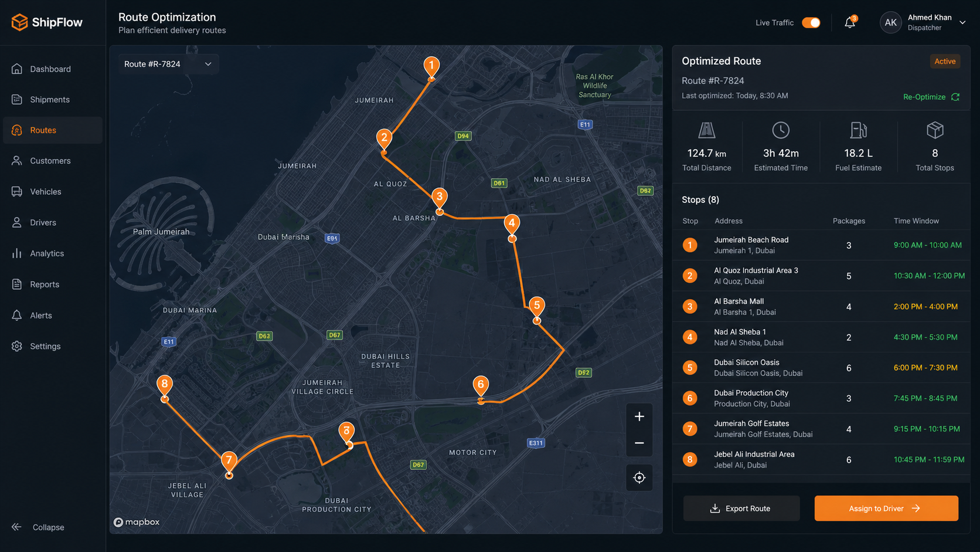Go to Shipments in the sidebar

coord(53,100)
